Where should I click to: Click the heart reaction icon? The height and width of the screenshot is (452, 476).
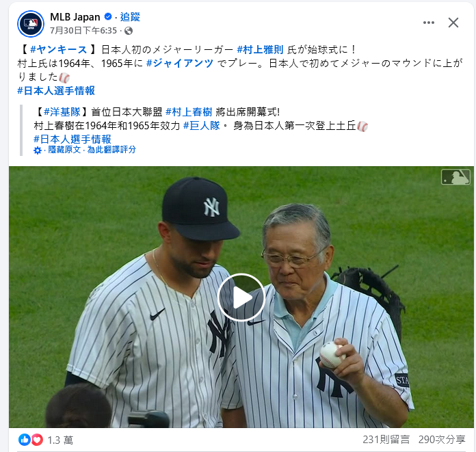(37, 440)
